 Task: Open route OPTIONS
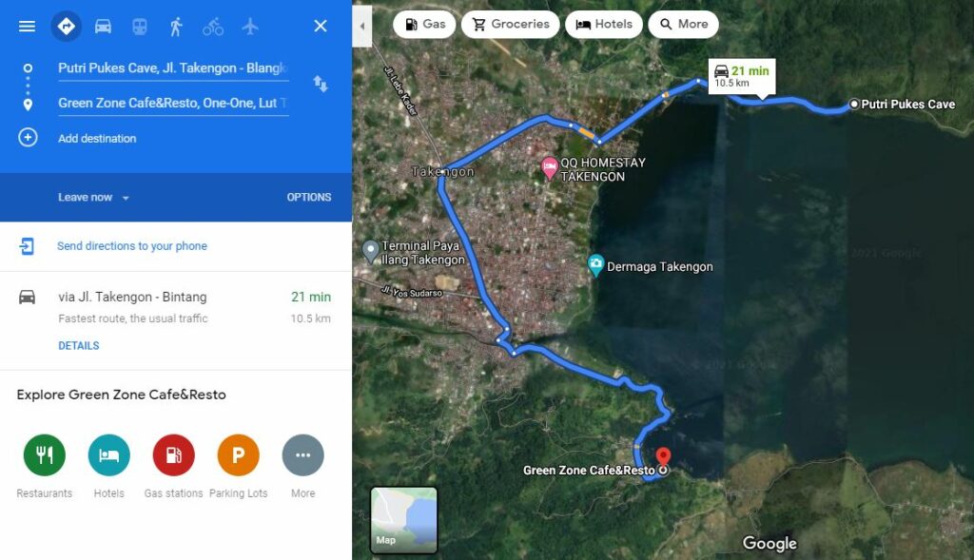(309, 198)
